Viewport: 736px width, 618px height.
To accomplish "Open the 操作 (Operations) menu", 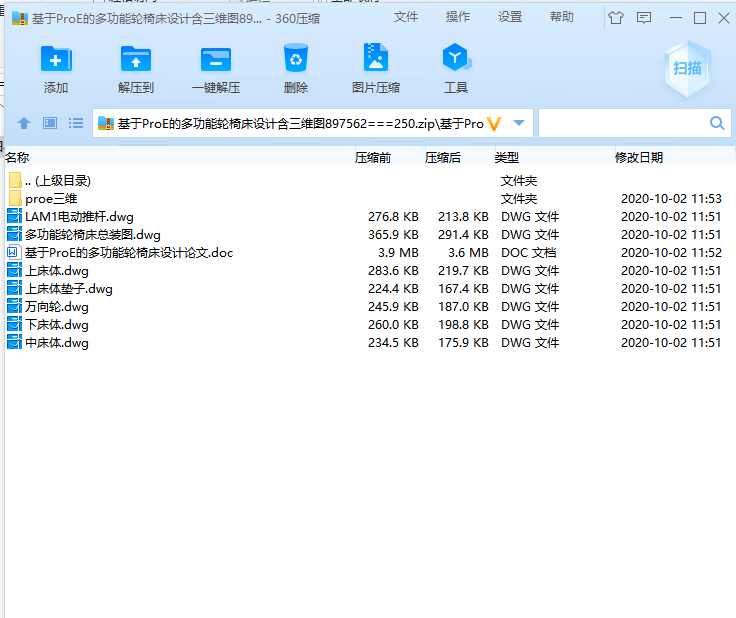I will point(458,17).
